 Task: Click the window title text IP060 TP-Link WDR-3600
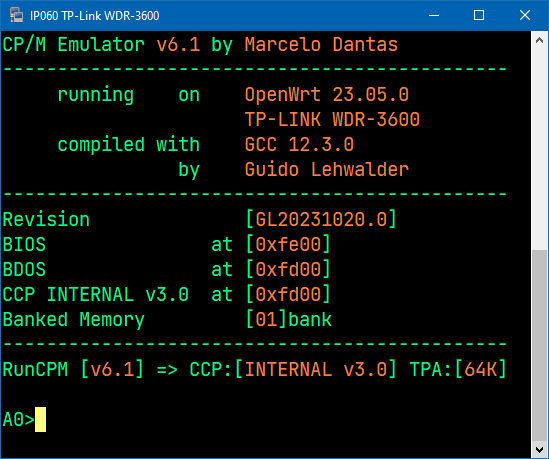(x=95, y=16)
